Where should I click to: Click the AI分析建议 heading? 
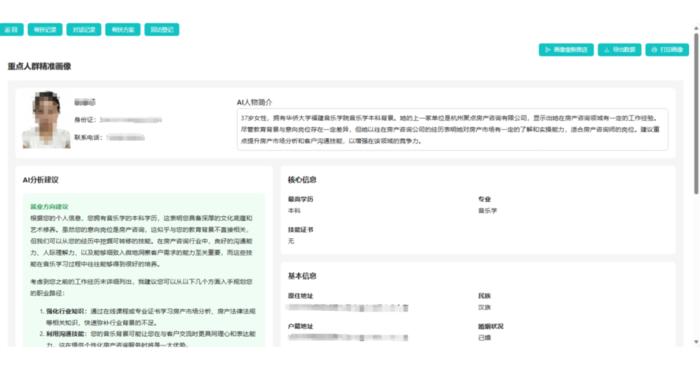(x=41, y=180)
